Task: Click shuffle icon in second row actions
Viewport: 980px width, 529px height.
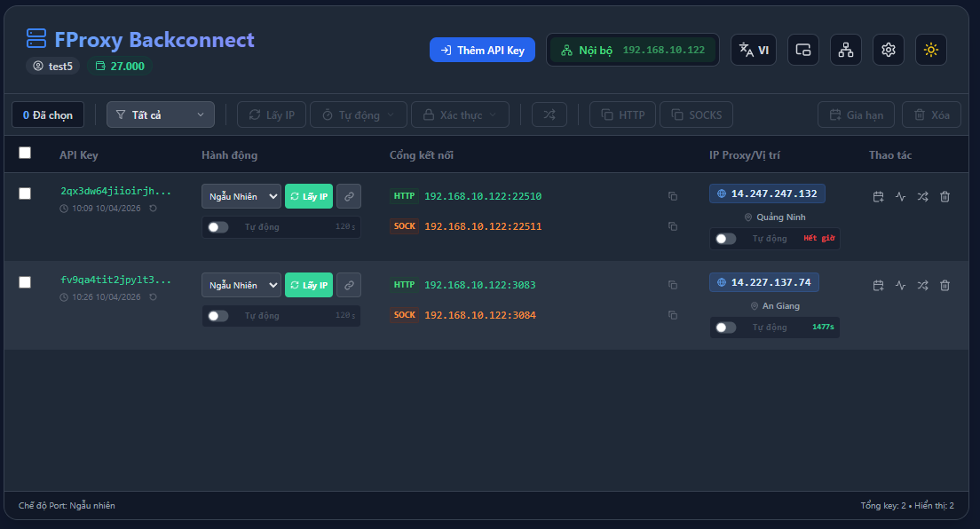Action: 922,285
